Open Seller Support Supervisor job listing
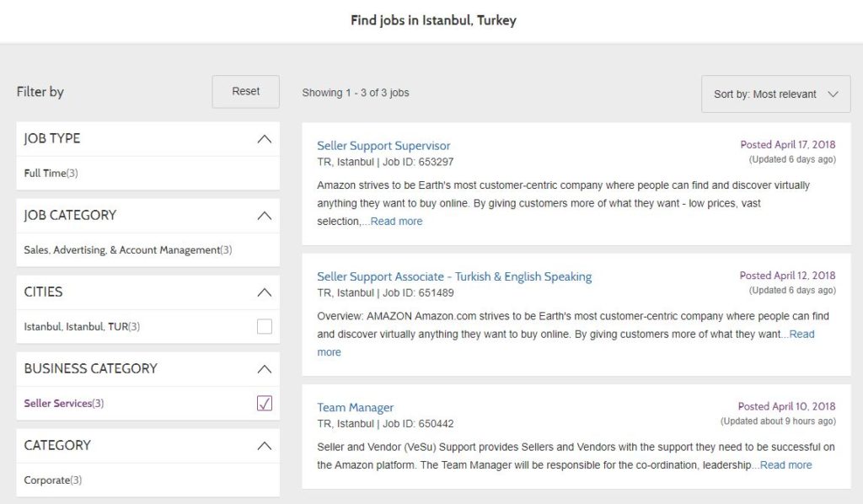 tap(383, 146)
